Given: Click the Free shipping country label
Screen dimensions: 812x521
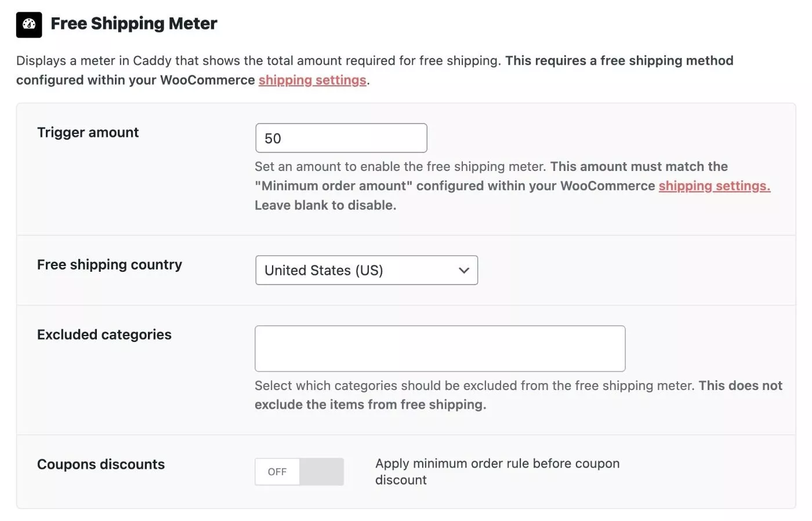Looking at the screenshot, I should (x=110, y=265).
